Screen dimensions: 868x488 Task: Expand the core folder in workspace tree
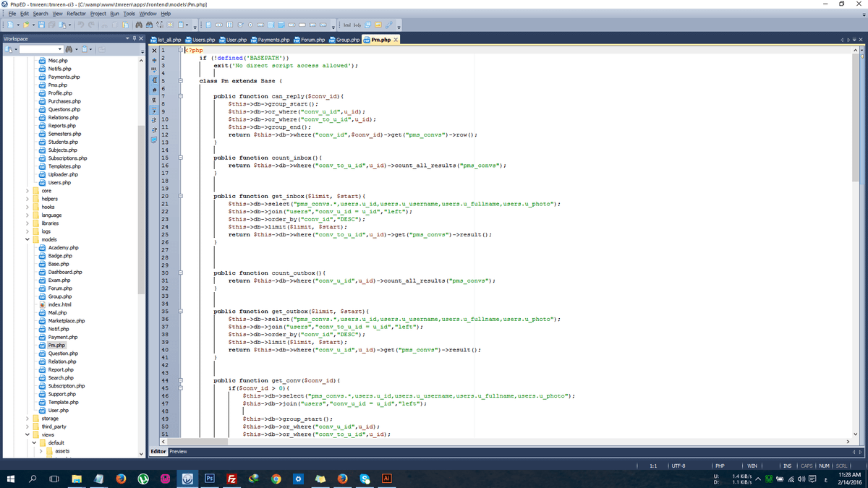click(28, 190)
